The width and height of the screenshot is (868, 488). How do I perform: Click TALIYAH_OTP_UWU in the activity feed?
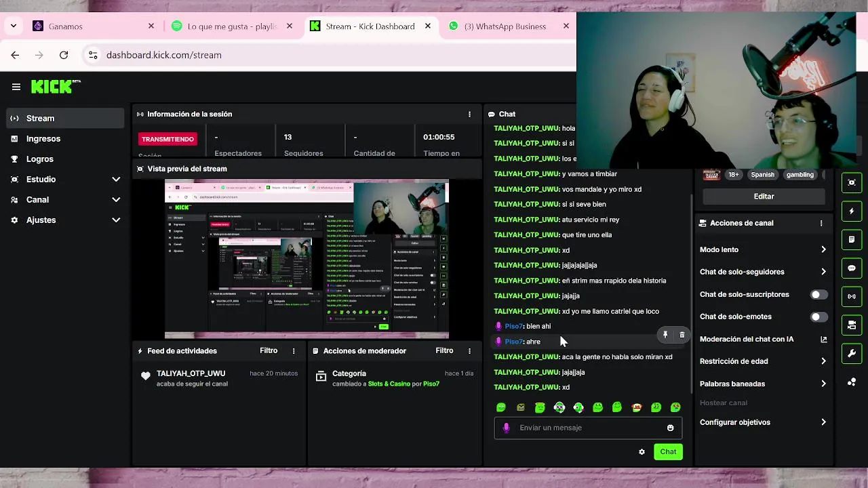tap(191, 373)
